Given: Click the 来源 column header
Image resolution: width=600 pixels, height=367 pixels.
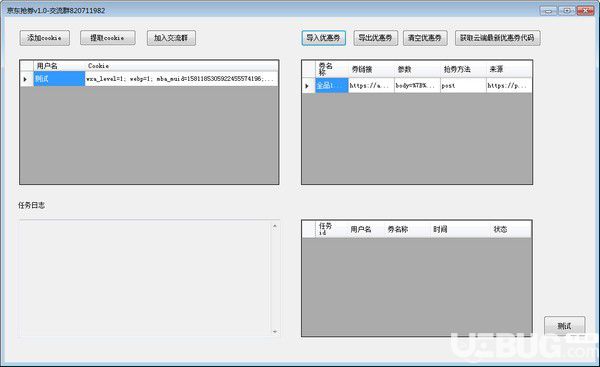Looking at the screenshot, I should [509, 69].
